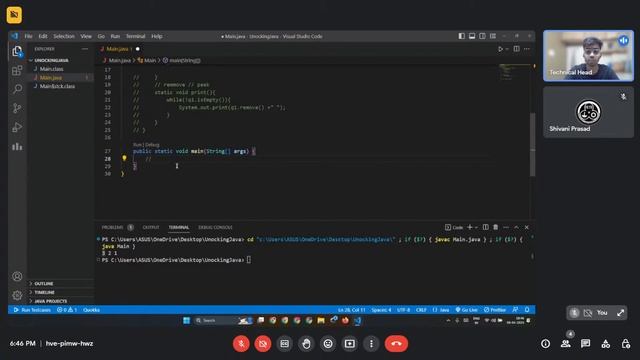Leave the call with the red button
Screen dimensions: 640x360
click(x=396, y=344)
